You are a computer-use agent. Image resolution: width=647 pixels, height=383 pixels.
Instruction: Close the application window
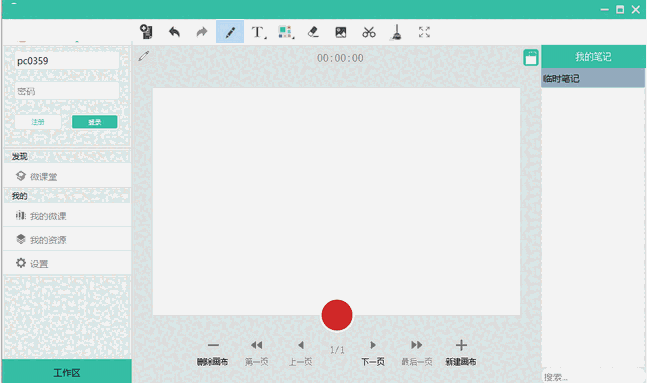636,9
